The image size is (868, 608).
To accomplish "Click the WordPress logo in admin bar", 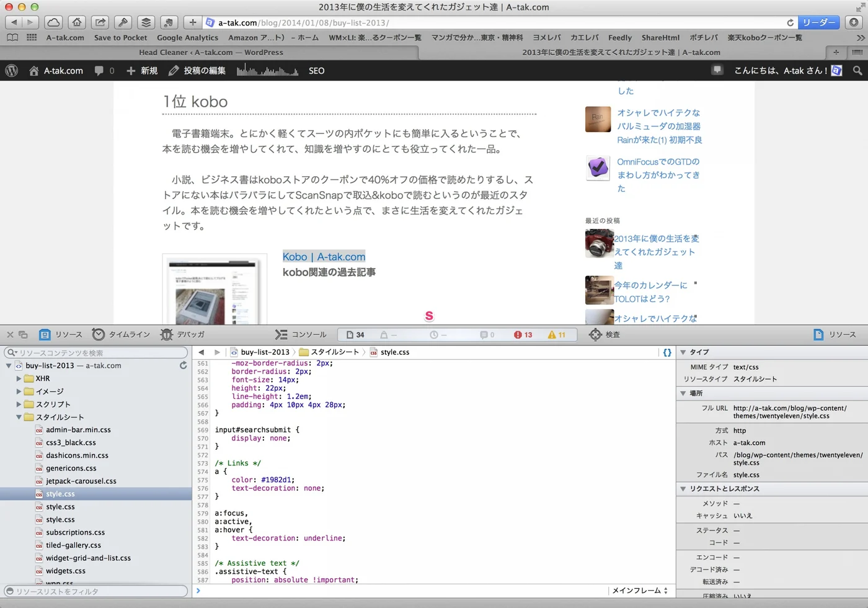I will (x=12, y=71).
